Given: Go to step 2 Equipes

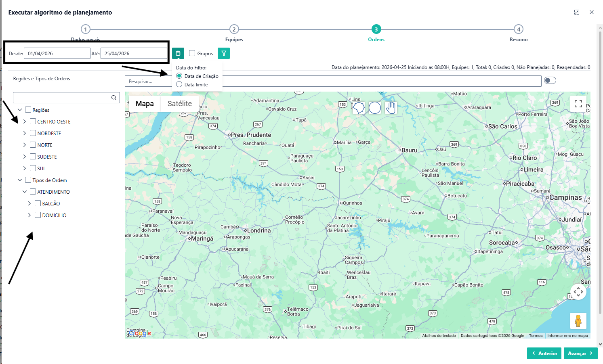Looking at the screenshot, I should coord(234,29).
